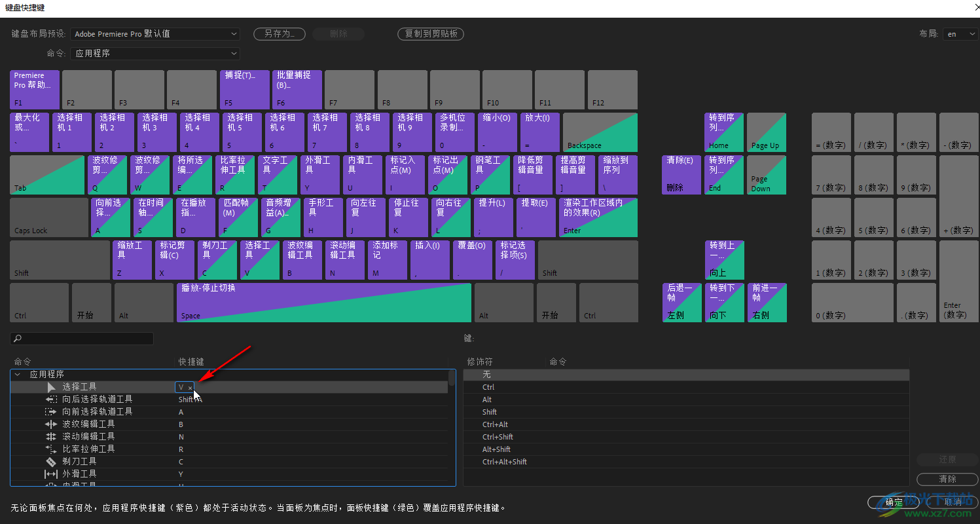
Task: Select the 无 modifier row
Action: point(686,375)
